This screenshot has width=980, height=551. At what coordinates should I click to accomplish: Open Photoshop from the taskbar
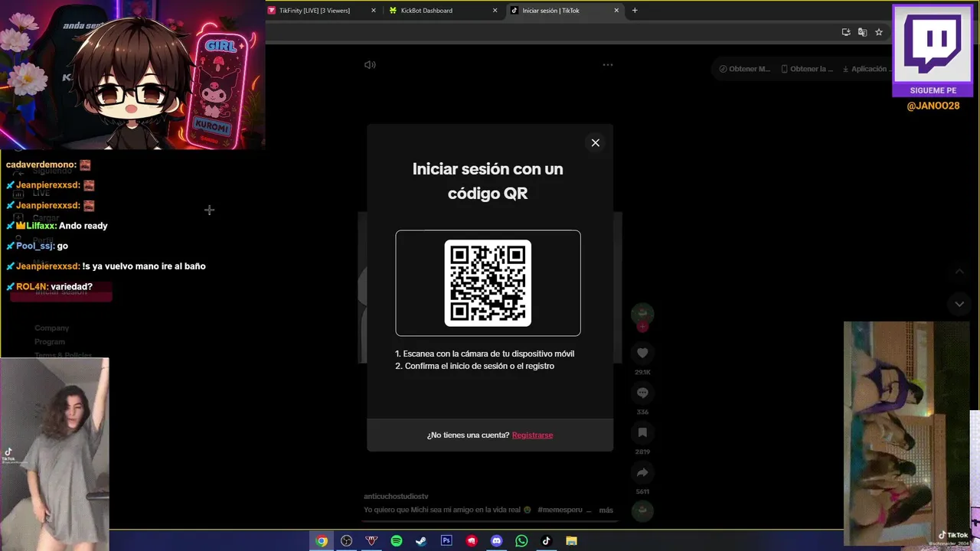point(446,541)
